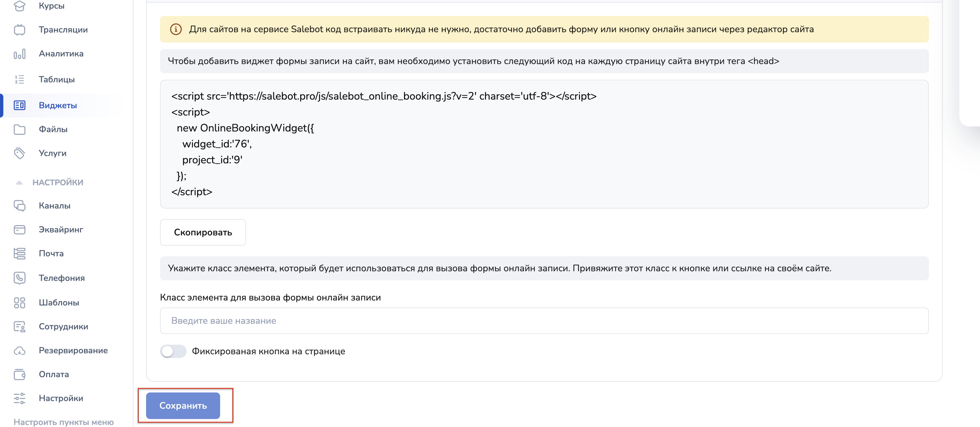
Task: Click the Templates (Шаблоны) grid icon
Action: pyautogui.click(x=19, y=302)
